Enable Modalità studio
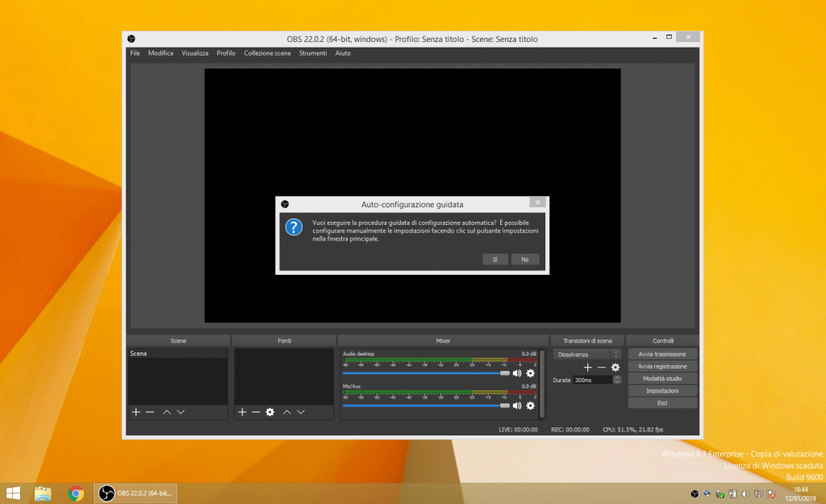This screenshot has width=826, height=504. (x=662, y=379)
